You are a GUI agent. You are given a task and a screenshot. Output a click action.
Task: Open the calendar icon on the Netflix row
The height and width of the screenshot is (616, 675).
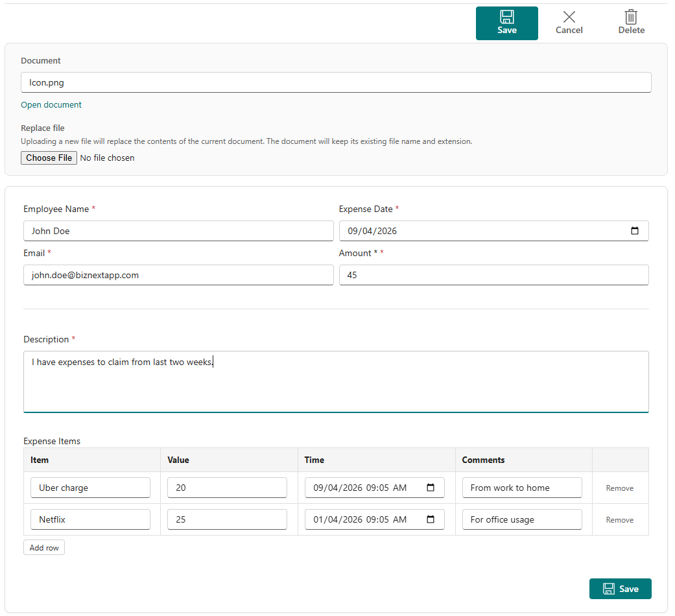pos(431,519)
